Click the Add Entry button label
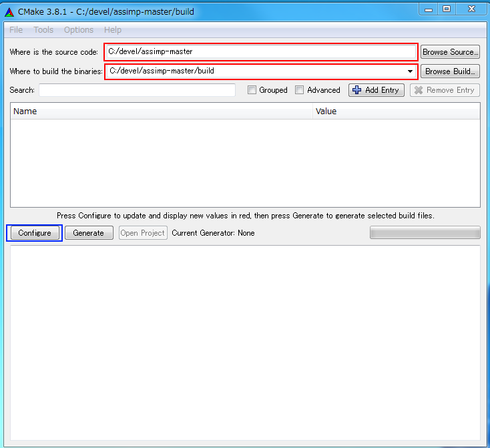The height and width of the screenshot is (448, 490). coord(382,90)
